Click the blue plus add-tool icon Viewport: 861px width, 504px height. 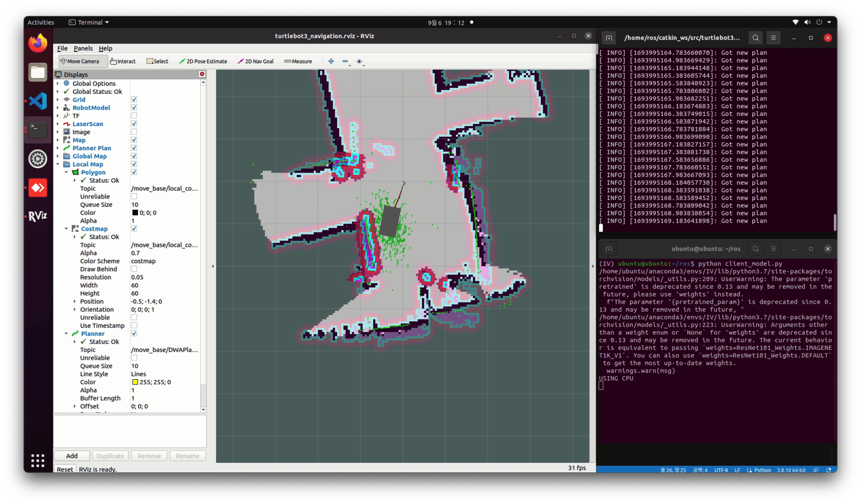point(331,61)
